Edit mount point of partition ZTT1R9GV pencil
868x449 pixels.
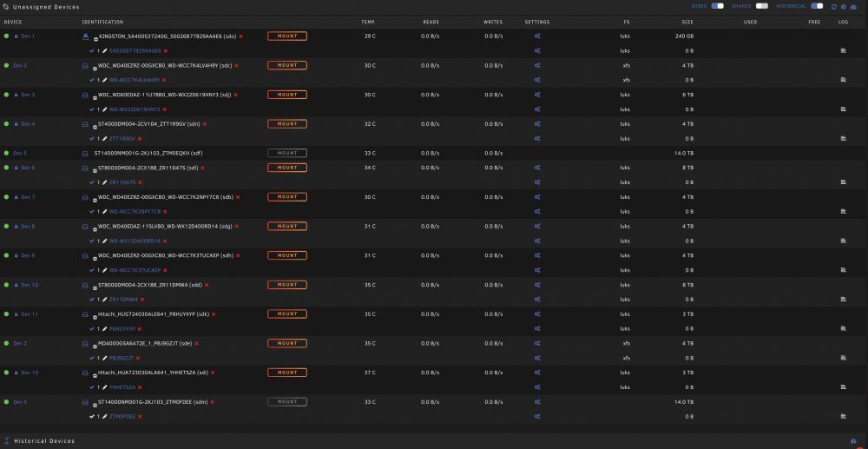tap(105, 139)
